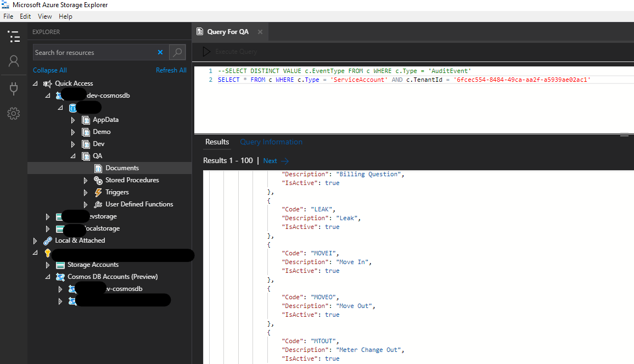Click the Dev collection icon
Viewport: 634px width, 364px height.
86,144
